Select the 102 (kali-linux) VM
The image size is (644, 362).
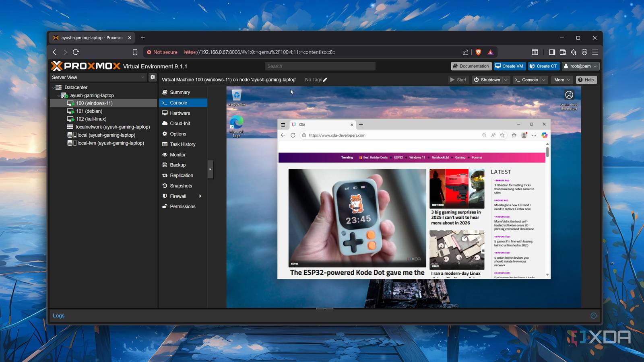(x=103, y=119)
